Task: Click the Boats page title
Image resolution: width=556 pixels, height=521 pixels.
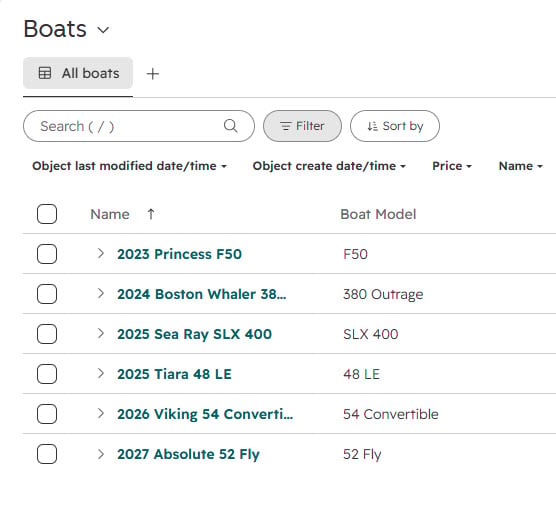Action: coord(55,29)
